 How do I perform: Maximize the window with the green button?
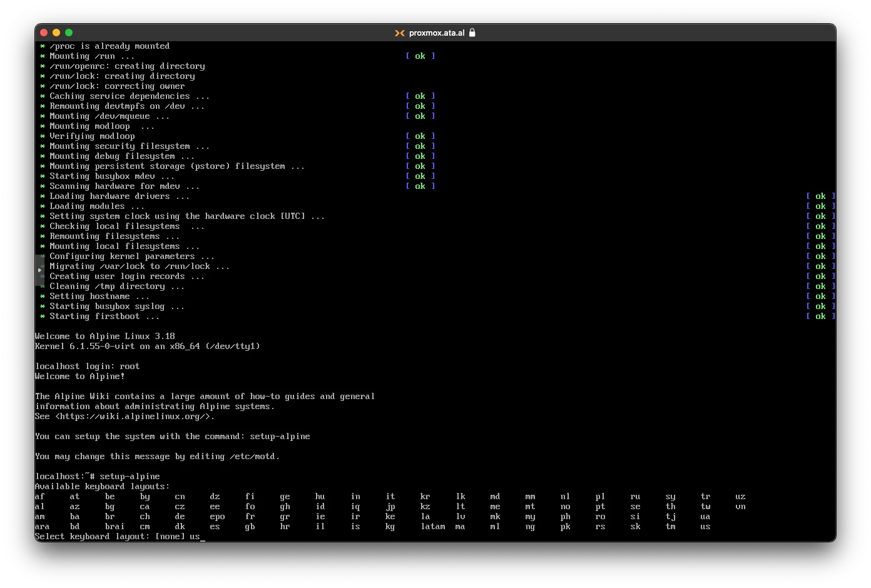69,33
